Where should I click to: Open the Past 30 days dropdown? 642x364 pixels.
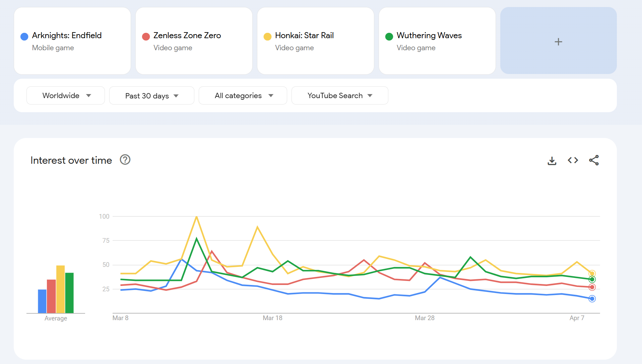click(x=151, y=96)
